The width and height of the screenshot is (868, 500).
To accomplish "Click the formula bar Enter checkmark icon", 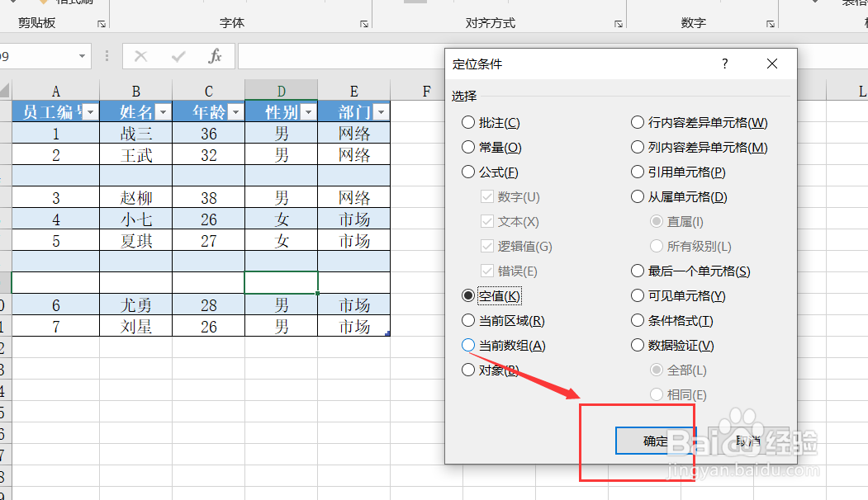I will click(176, 58).
